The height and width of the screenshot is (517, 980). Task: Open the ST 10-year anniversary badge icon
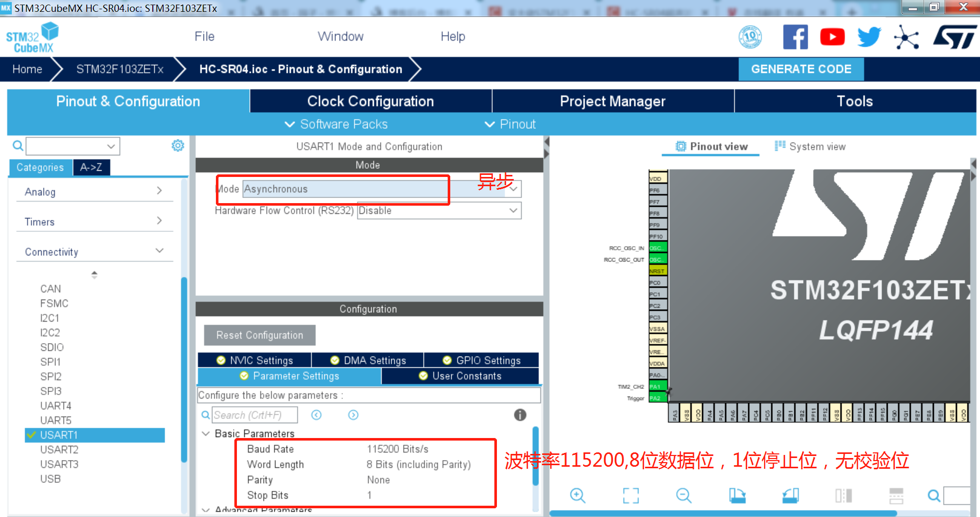(x=750, y=37)
